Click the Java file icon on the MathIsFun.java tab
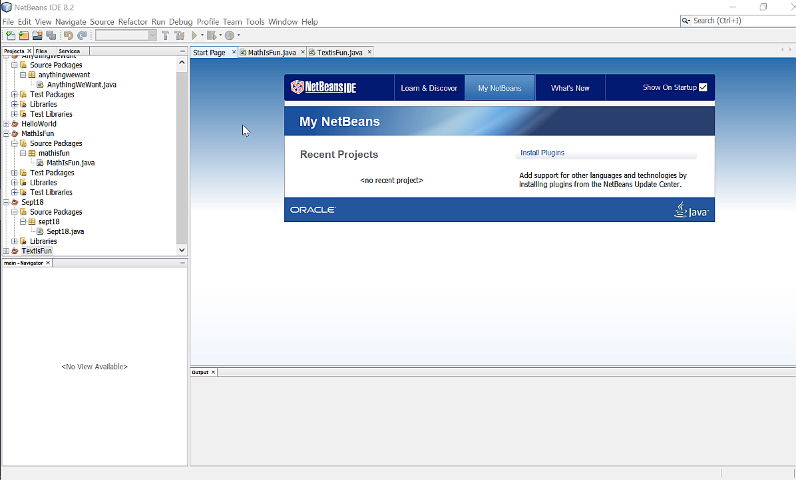 pyautogui.click(x=243, y=52)
